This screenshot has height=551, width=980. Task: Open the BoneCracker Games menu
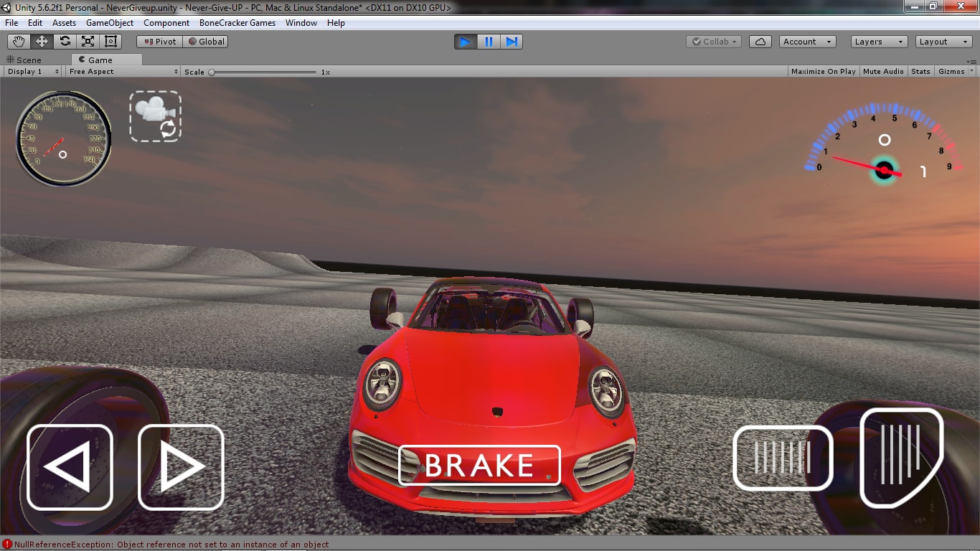point(237,23)
